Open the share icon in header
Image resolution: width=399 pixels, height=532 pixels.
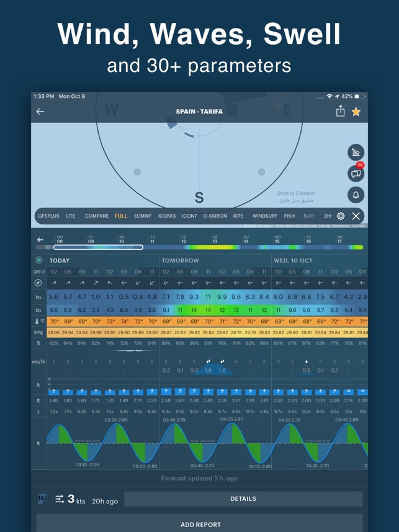pyautogui.click(x=340, y=111)
